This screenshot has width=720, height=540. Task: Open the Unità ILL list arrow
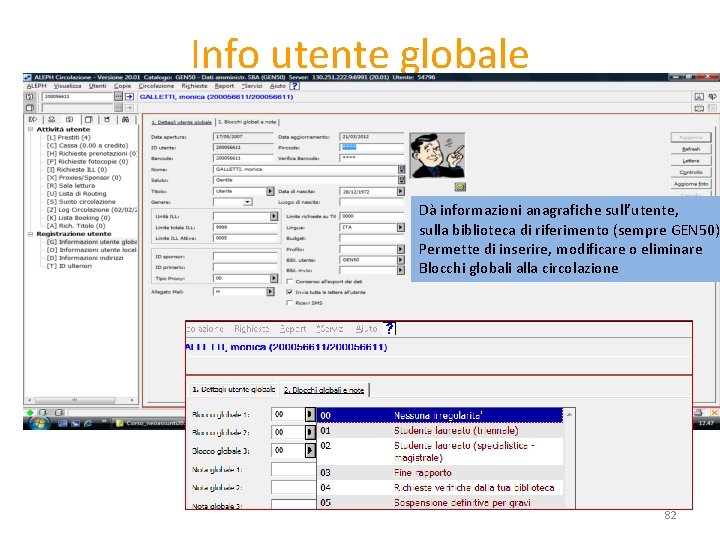click(274, 216)
